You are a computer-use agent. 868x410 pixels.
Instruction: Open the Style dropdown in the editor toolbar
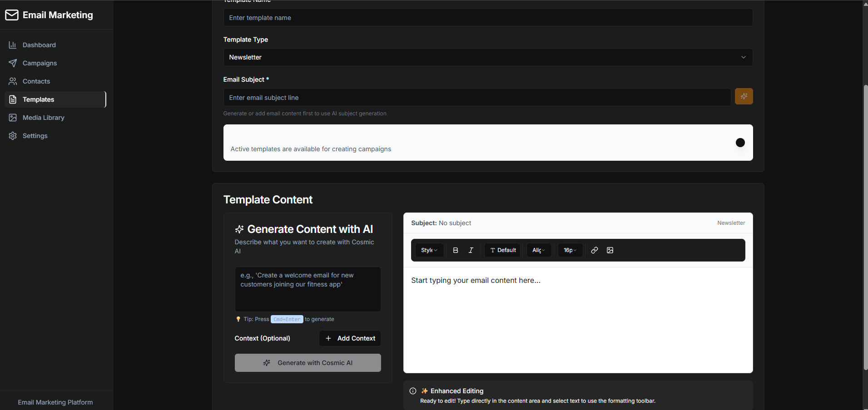pyautogui.click(x=429, y=250)
